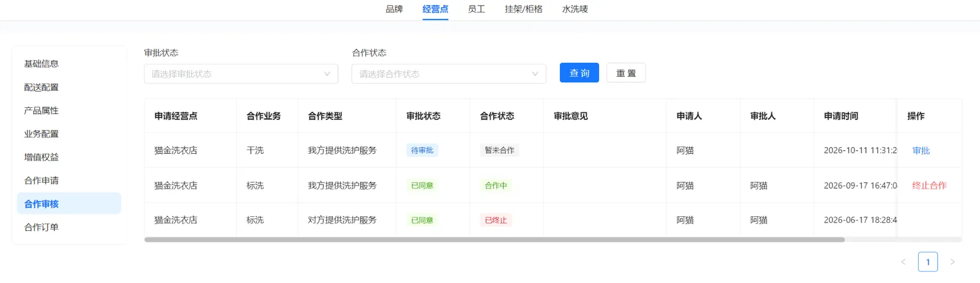Click the 暂未合作 status tag

coord(500,150)
